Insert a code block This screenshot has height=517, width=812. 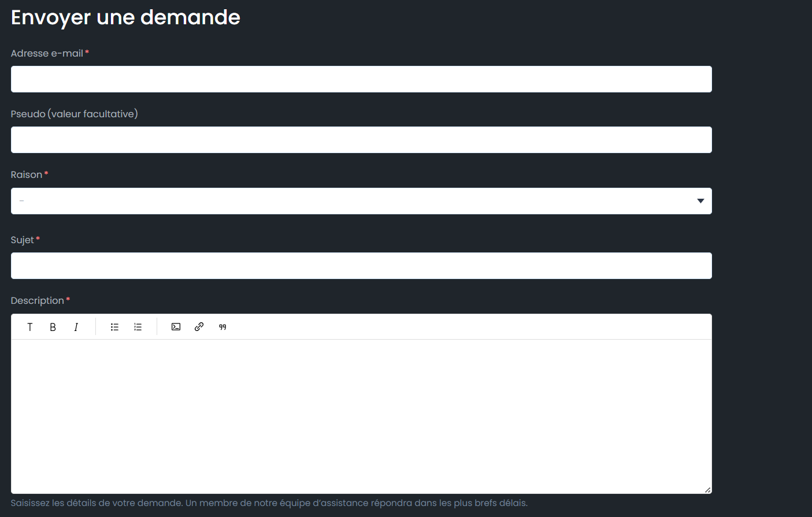pyautogui.click(x=176, y=327)
